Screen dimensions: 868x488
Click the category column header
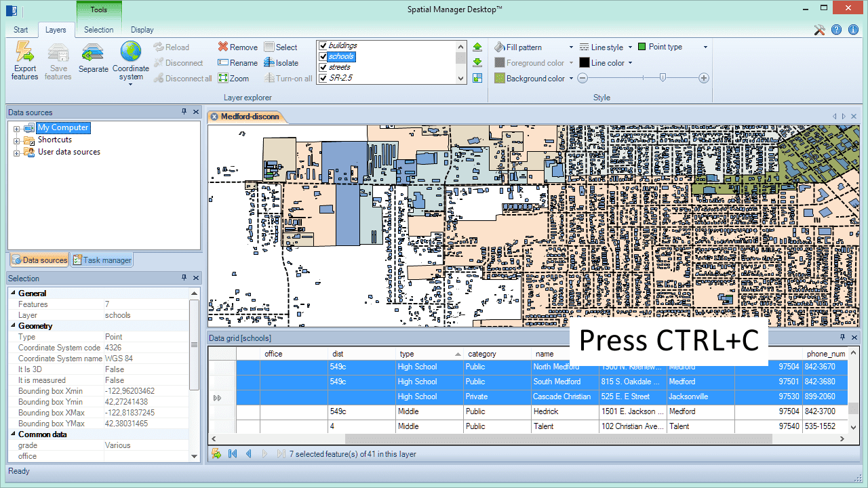497,354
